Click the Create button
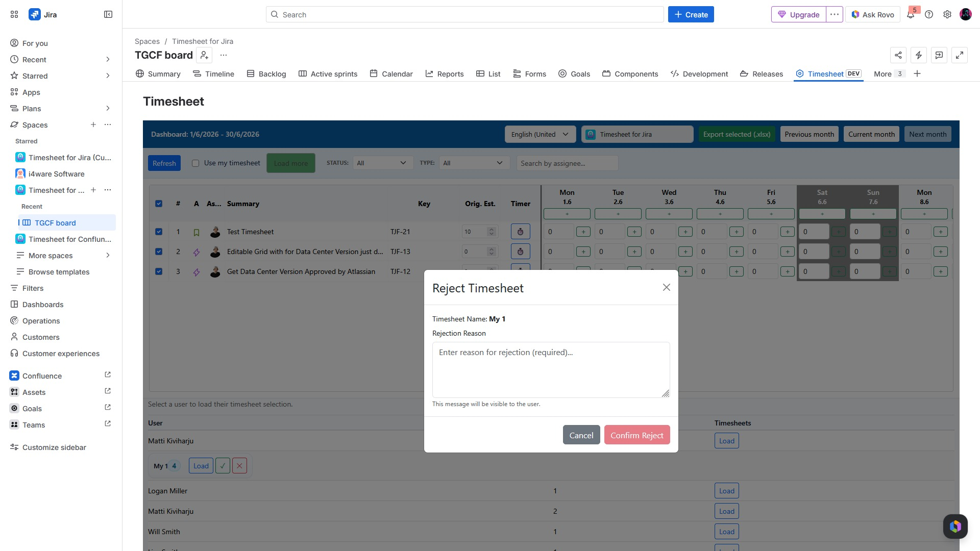Screen dimensions: 980x551 click(x=691, y=14)
